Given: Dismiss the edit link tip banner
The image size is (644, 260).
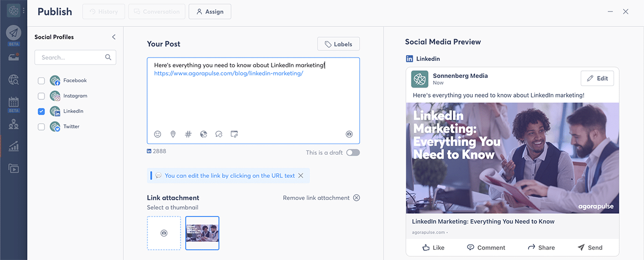Looking at the screenshot, I should click(x=301, y=176).
